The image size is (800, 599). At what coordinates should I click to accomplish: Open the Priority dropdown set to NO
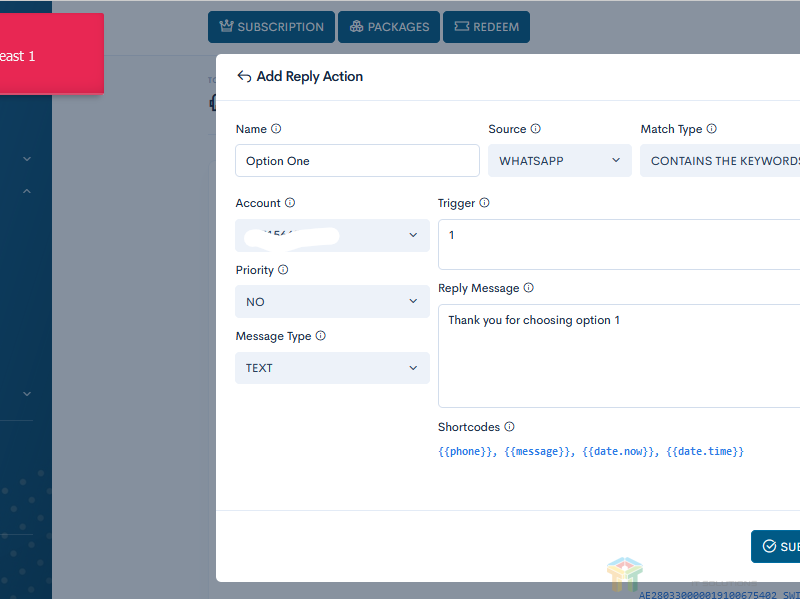click(x=332, y=302)
